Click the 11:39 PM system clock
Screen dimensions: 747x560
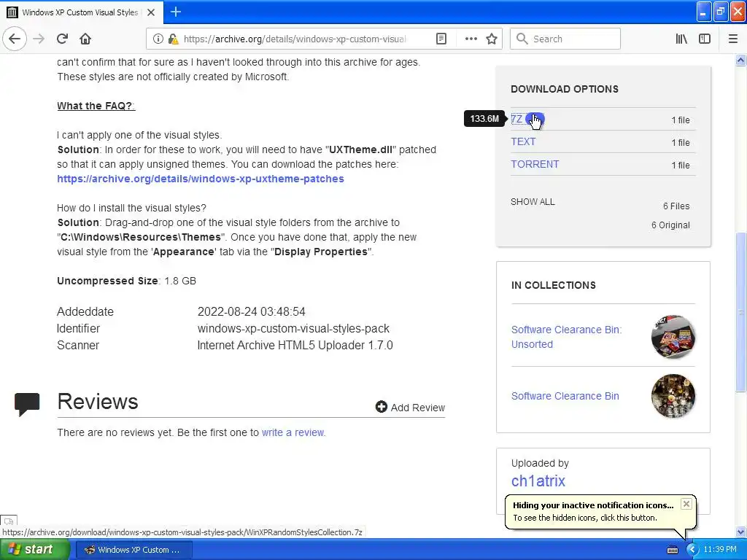720,550
